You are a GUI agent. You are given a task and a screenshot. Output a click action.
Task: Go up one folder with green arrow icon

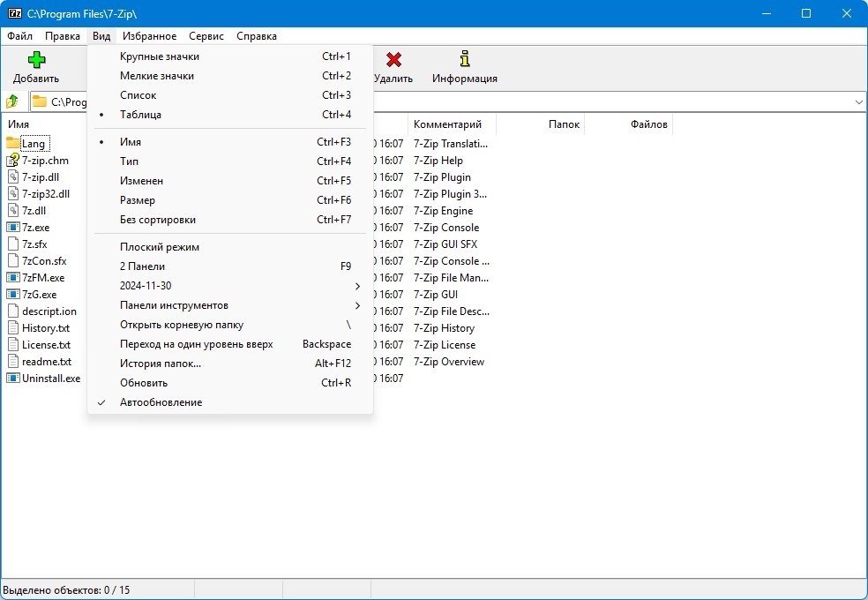pos(12,101)
